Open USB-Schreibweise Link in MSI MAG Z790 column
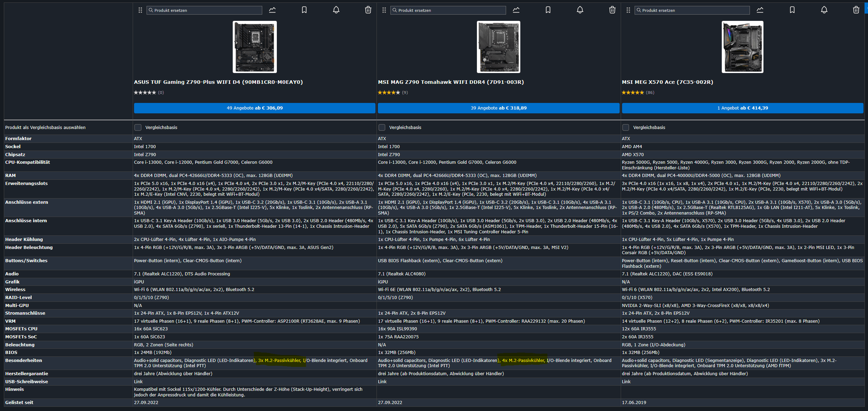 pos(382,382)
